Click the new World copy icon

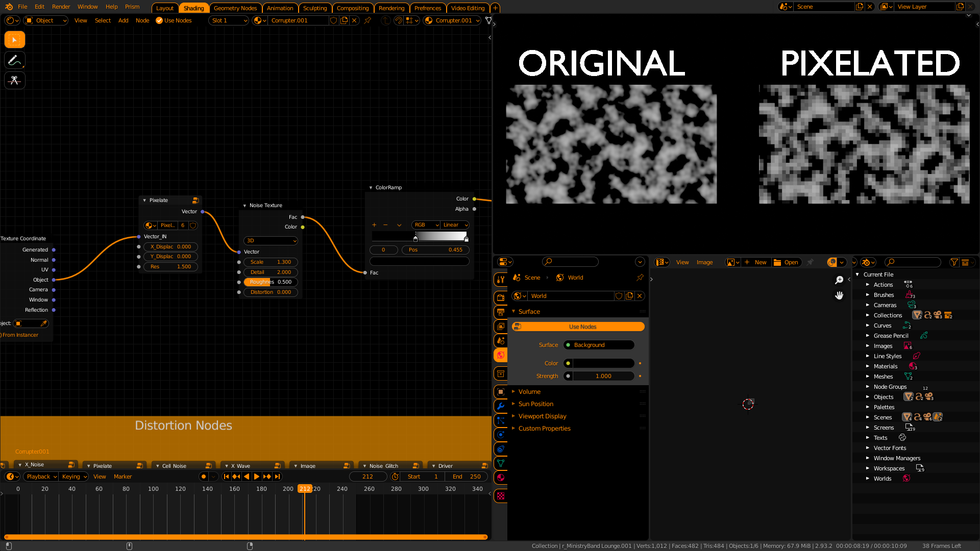629,296
